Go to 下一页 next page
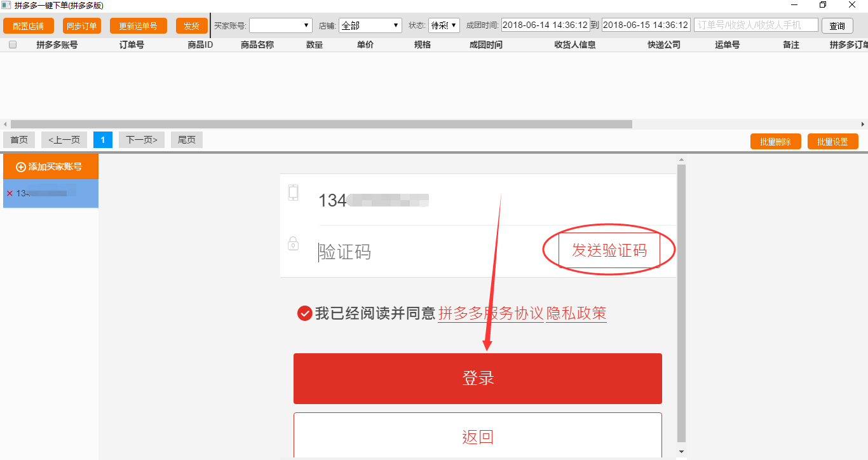The height and width of the screenshot is (460, 868). tap(142, 140)
